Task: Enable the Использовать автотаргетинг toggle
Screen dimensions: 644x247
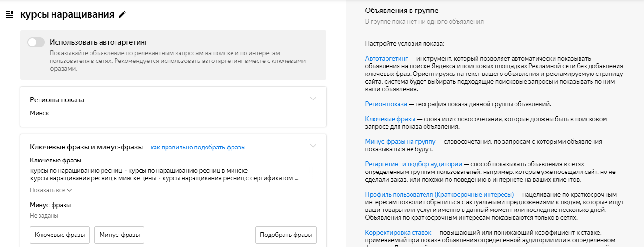Action: click(36, 42)
